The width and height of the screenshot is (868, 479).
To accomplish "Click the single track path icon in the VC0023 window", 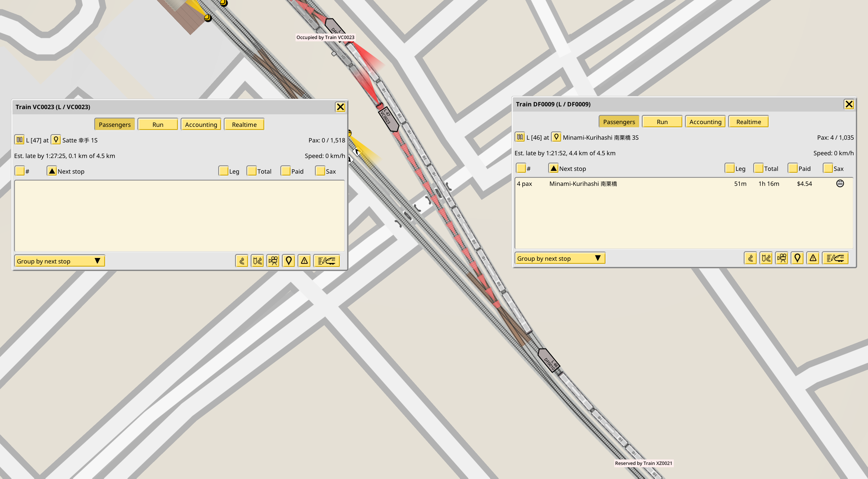I will coord(241,261).
